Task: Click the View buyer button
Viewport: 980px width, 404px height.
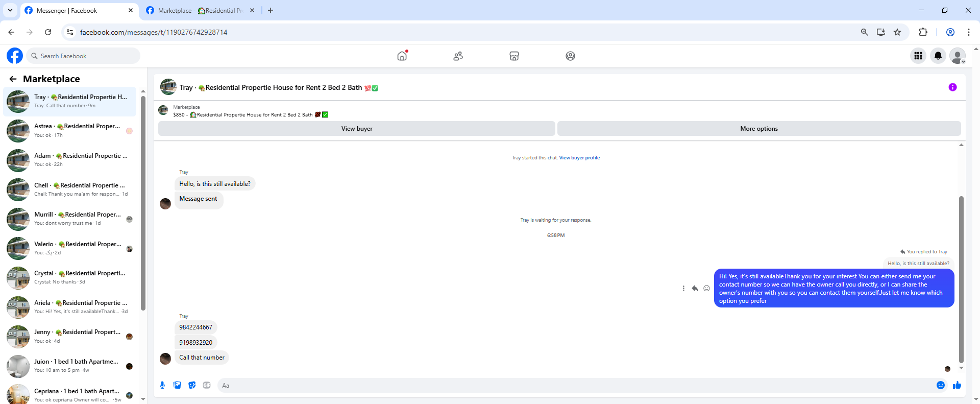Action: 357,129
